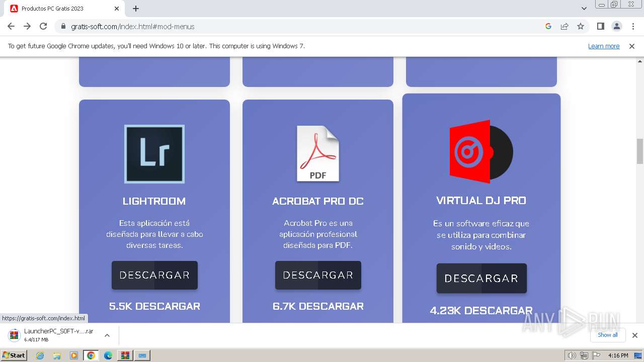
Task: Click the Acrobat PDF document logo
Action: coord(318,153)
